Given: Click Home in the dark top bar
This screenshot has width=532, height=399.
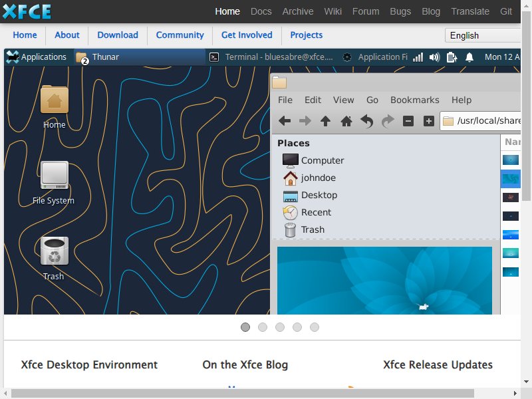Looking at the screenshot, I should (227, 11).
